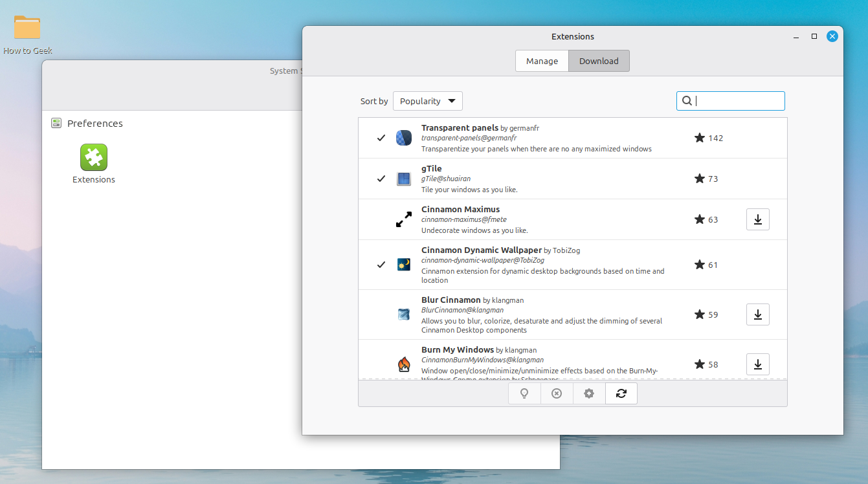Click the checkmark beside Cinnamon Dynamic Wallpaper
Viewport: 868px width, 484px height.
click(381, 265)
